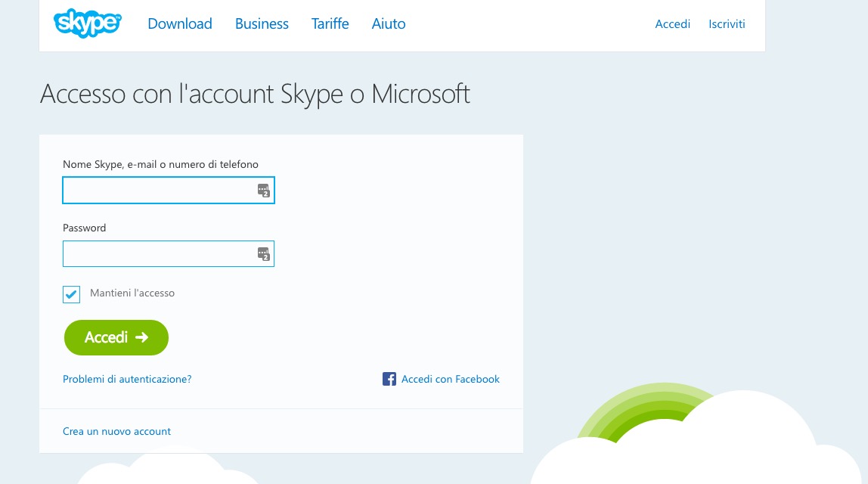868x484 pixels.
Task: Click the Nome Skype, e-mail o numero label
Action: [160, 164]
